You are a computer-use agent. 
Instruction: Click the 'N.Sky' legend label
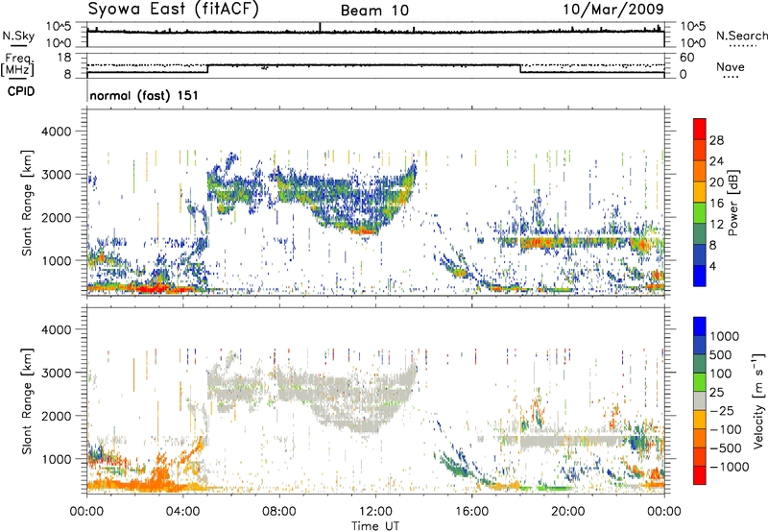18,36
